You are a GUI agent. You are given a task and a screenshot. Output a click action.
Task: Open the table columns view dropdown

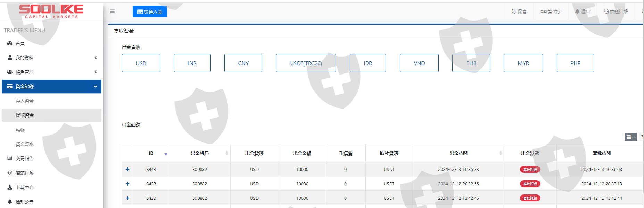630,137
